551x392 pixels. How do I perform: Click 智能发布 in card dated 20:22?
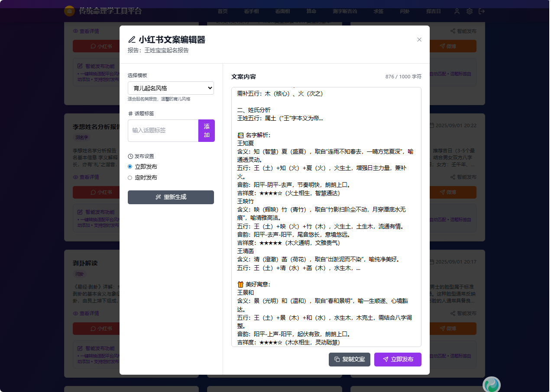[x=463, y=177]
